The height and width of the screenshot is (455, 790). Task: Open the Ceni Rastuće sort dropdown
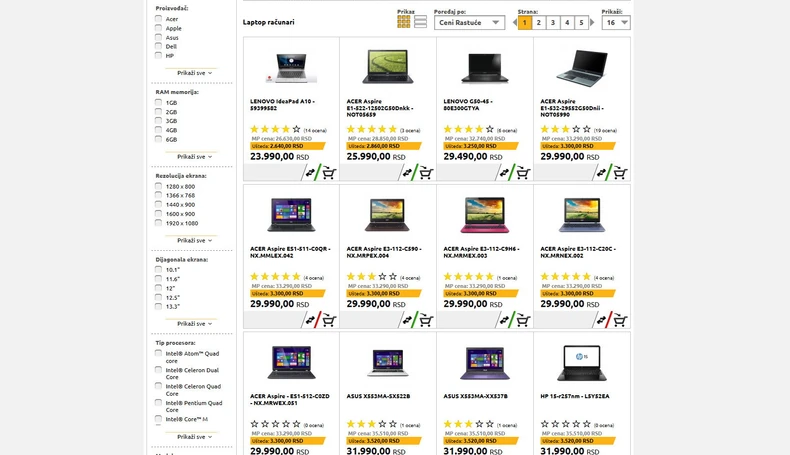point(469,22)
